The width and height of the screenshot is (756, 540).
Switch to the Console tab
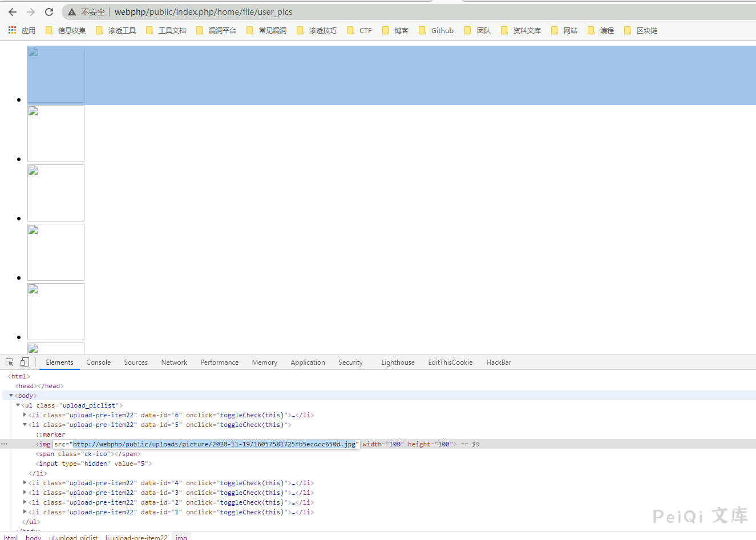98,362
